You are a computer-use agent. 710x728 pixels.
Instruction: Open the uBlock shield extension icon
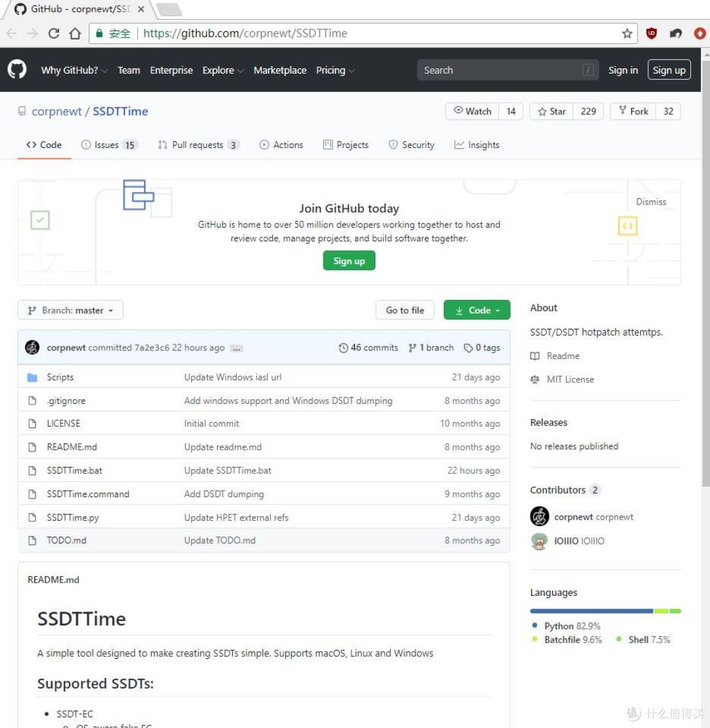click(651, 34)
